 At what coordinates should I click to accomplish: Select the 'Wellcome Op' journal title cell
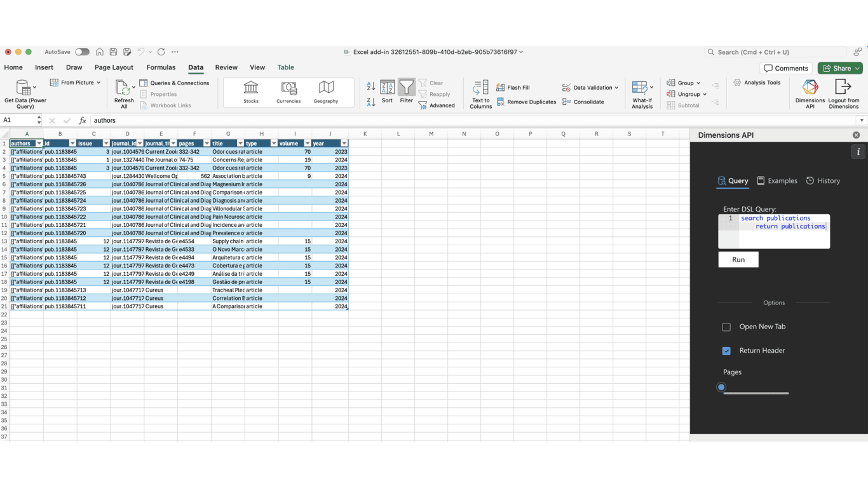coord(161,176)
